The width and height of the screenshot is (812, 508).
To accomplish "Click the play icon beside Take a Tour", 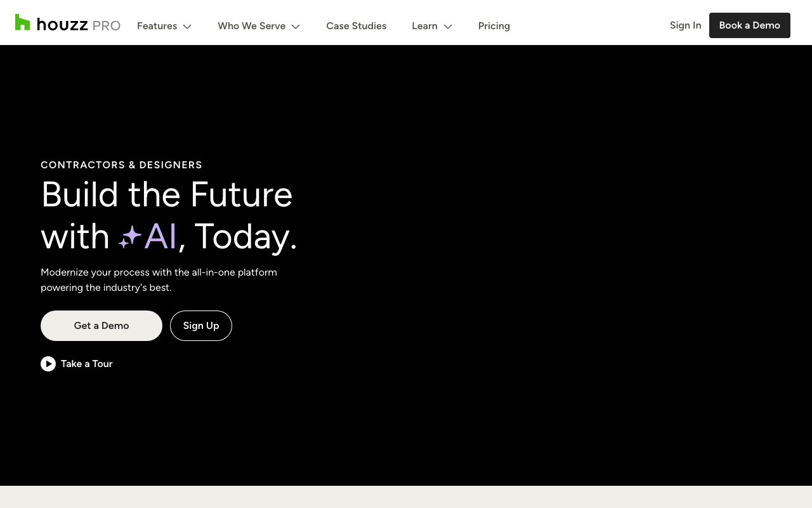I will tap(48, 364).
